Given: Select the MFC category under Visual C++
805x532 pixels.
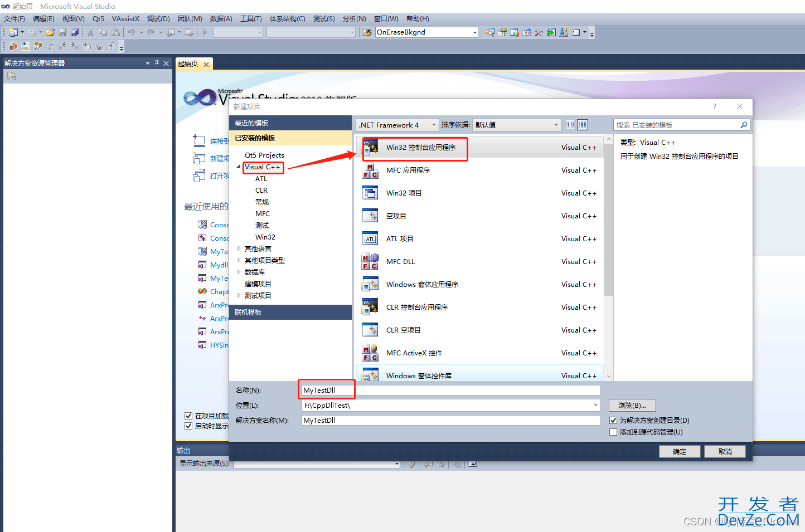Looking at the screenshot, I should pos(263,214).
